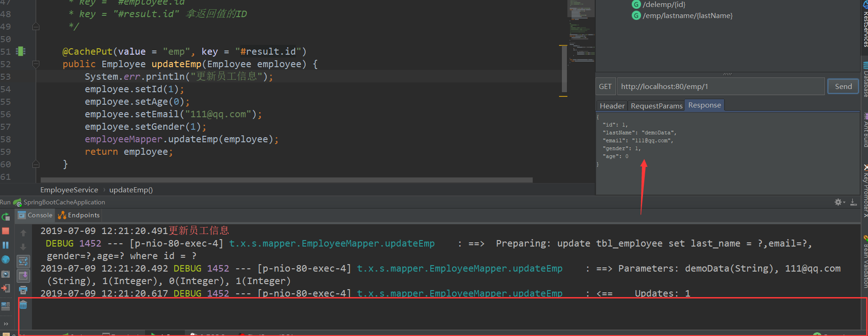Click the EmployeeMapper.updateEmp link in the DEBUG 1452 Preparing line
Viewport: 868px width, 336px height.
(x=332, y=243)
